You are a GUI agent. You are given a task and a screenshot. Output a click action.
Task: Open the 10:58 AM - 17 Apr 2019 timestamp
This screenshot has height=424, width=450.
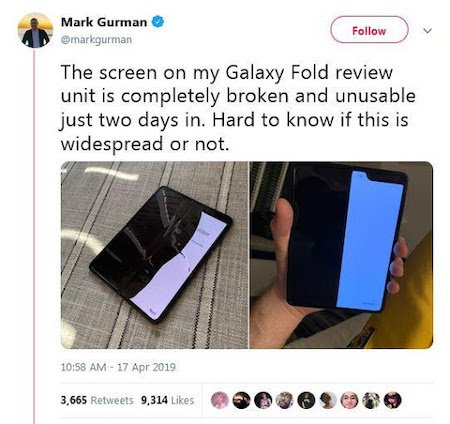coord(118,367)
